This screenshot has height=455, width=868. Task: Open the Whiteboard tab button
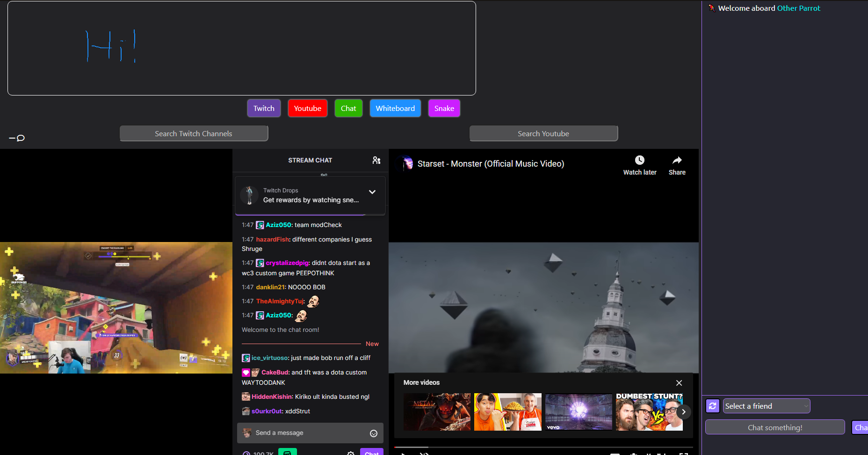(395, 108)
